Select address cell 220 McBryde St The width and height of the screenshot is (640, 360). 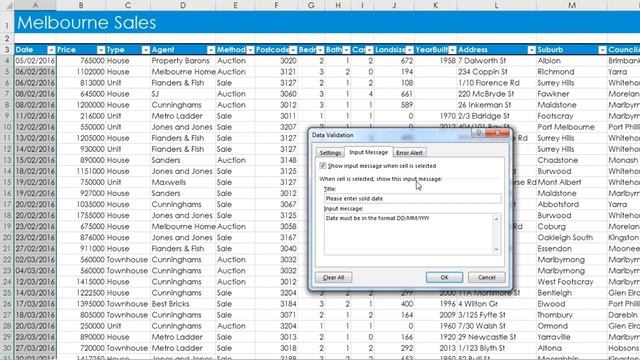[x=496, y=94]
